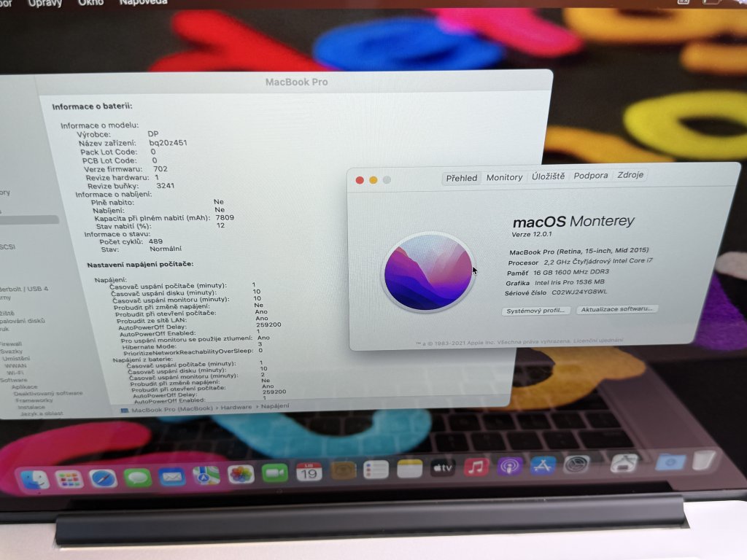Click the 'Stav: Normální' line
Image resolution: width=747 pixels, height=560 pixels.
141,249
